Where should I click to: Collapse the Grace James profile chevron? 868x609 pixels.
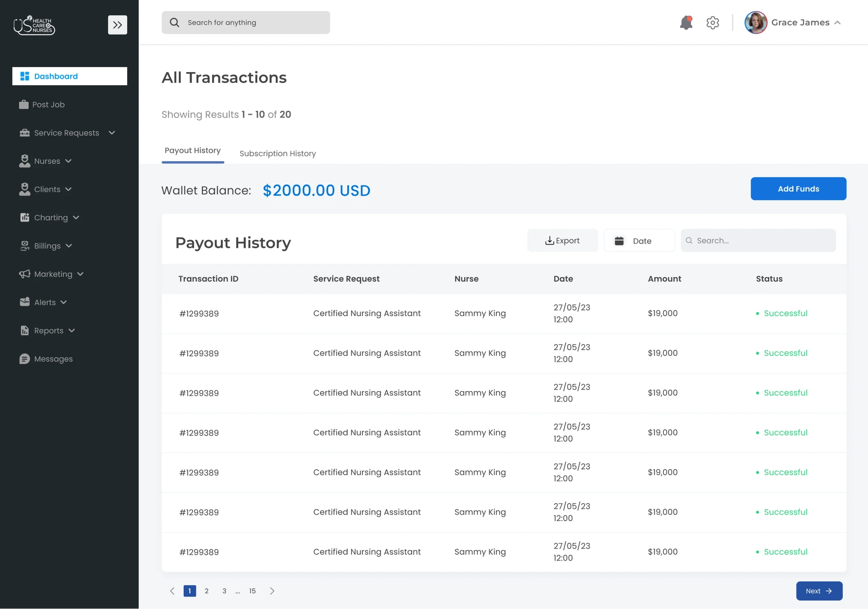click(x=839, y=22)
